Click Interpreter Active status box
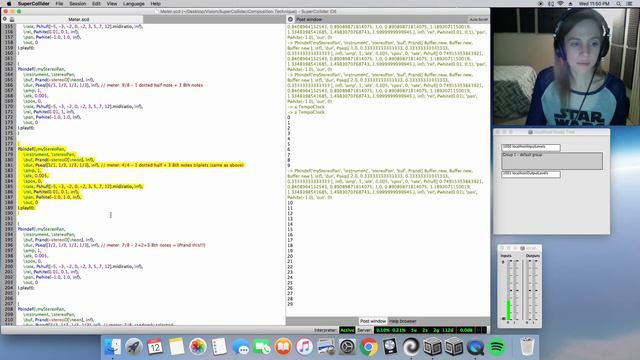Image resolution: width=640 pixels, height=360 pixels. 347,330
